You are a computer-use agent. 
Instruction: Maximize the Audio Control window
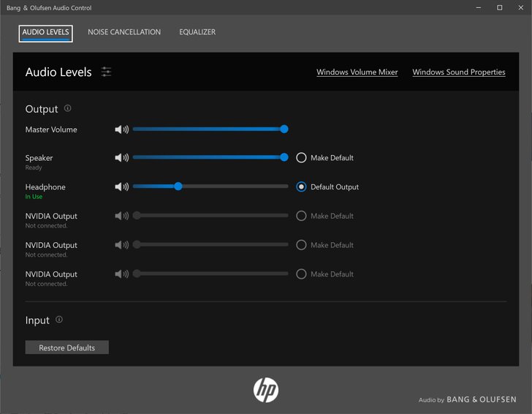pos(500,7)
